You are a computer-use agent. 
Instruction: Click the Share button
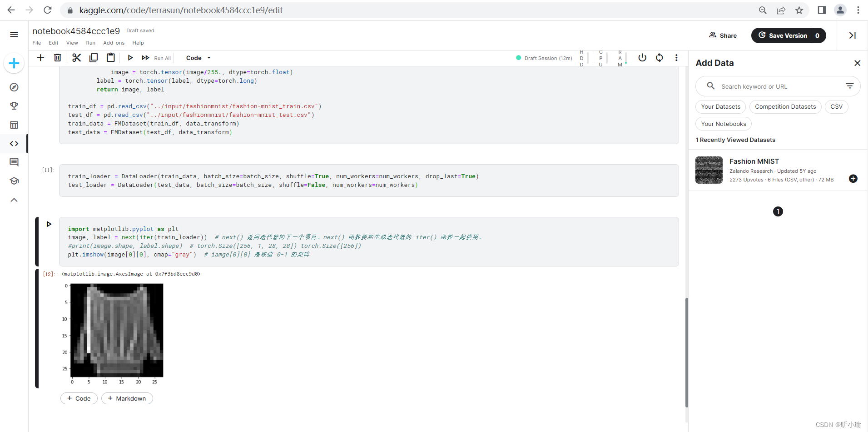pyautogui.click(x=723, y=35)
